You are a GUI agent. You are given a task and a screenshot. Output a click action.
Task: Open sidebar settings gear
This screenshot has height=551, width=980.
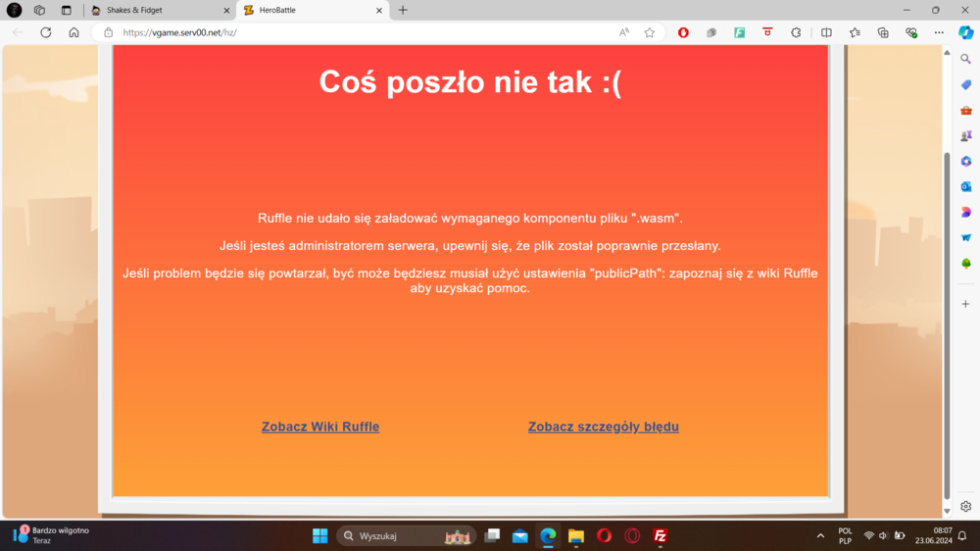[965, 507]
